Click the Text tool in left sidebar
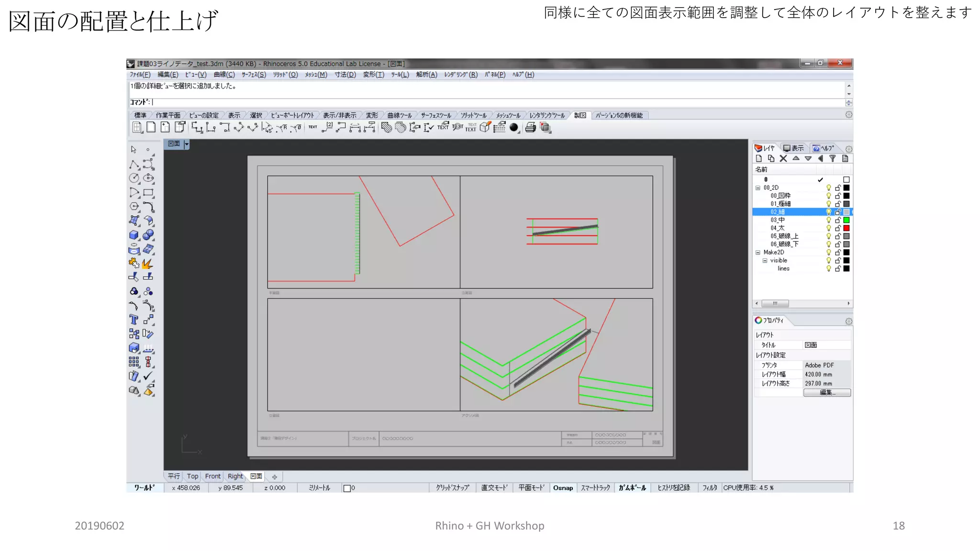This screenshot has height=551, width=980. pos(134,320)
